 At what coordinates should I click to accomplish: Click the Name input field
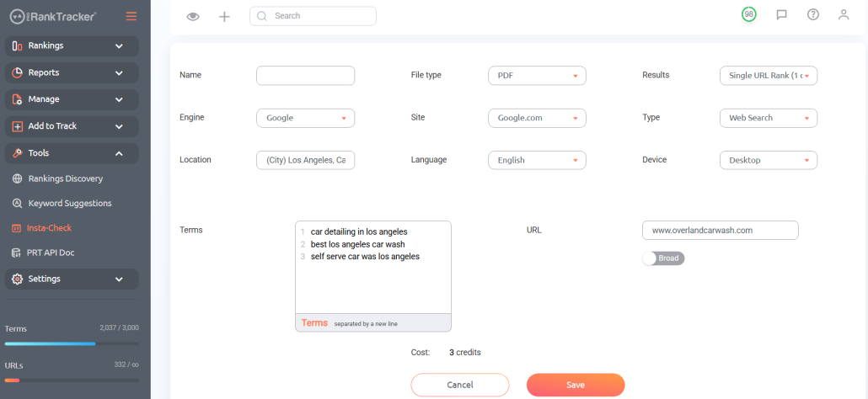[x=305, y=75]
